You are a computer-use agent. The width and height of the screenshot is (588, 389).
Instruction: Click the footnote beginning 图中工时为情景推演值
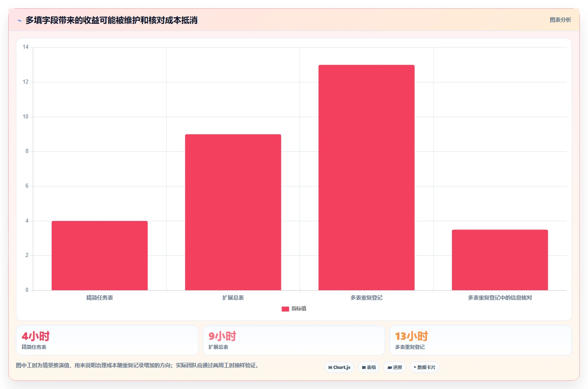(x=137, y=365)
